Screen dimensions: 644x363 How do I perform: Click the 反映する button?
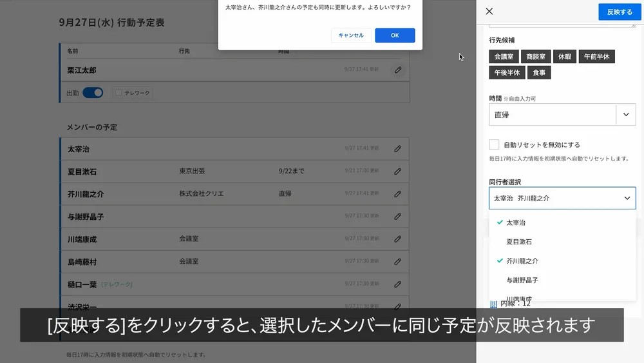click(x=619, y=12)
